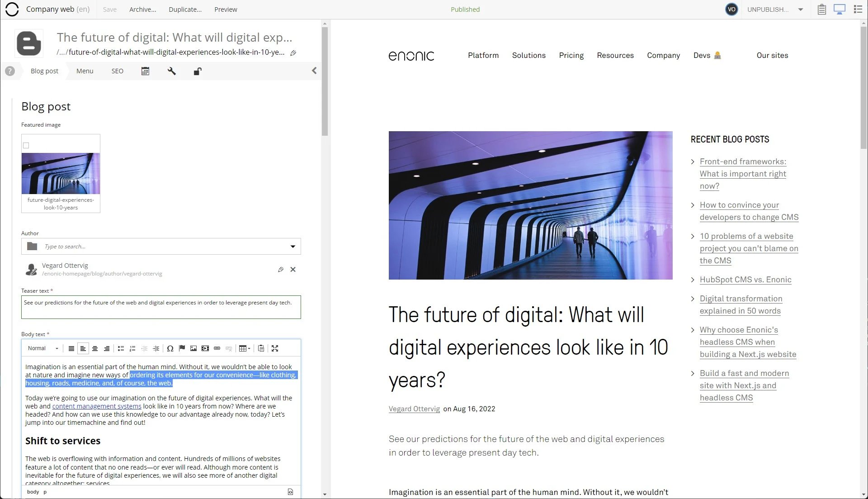Image resolution: width=868 pixels, height=499 pixels.
Task: Toggle numbered list formatting
Action: pyautogui.click(x=132, y=348)
